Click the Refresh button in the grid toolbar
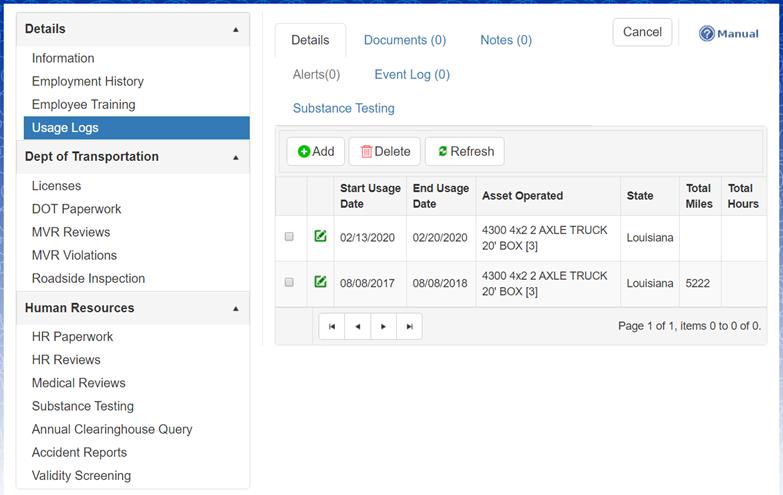 click(465, 151)
